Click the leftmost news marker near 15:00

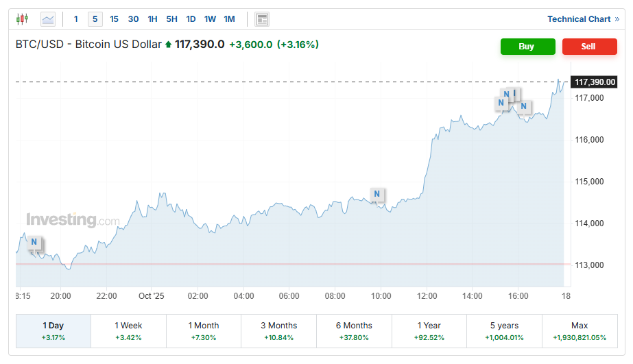[x=501, y=103]
